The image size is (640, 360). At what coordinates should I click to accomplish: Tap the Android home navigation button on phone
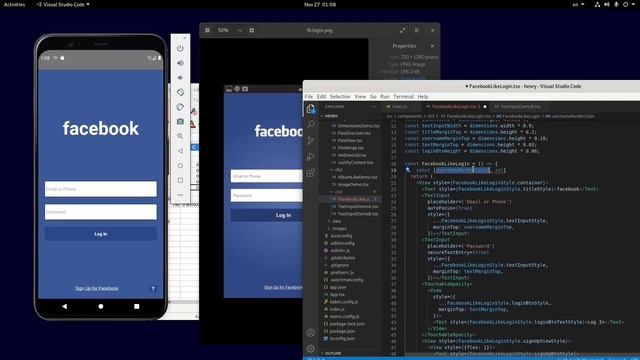(101, 306)
